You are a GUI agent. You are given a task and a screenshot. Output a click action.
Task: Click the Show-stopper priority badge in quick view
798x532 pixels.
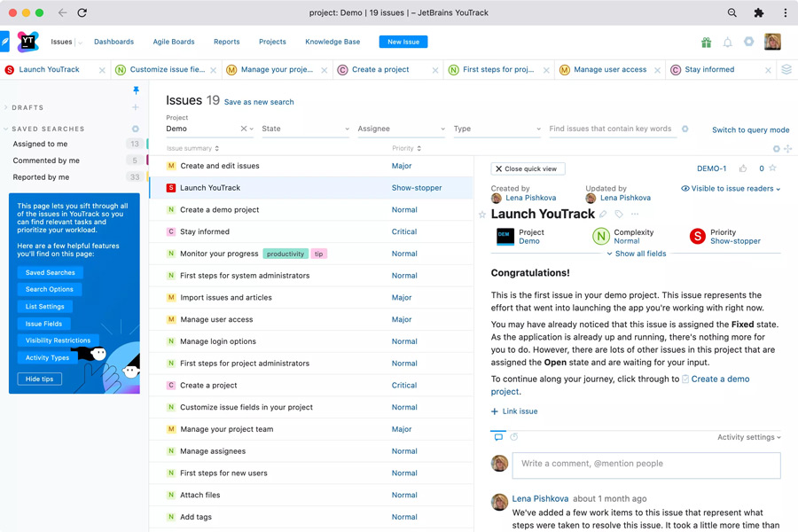pos(697,236)
